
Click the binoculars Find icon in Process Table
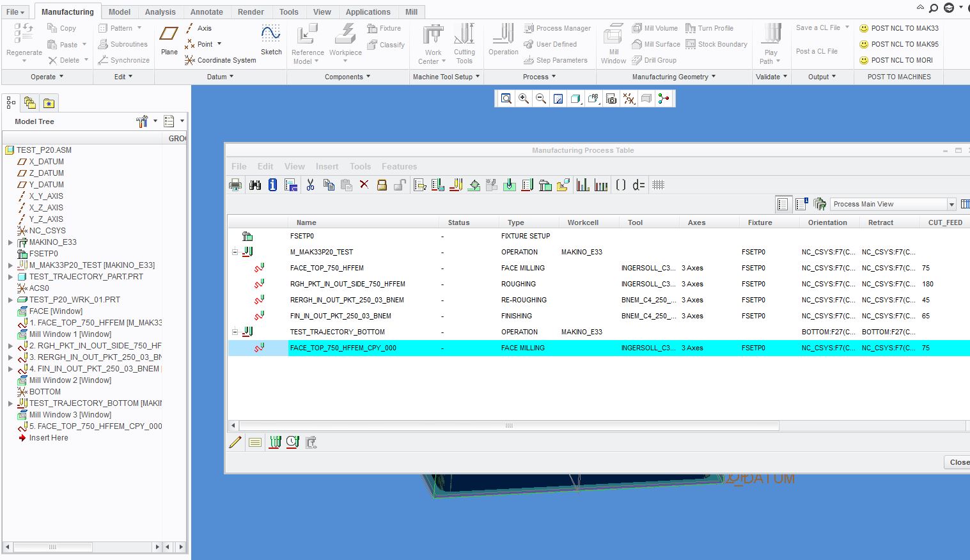[254, 185]
